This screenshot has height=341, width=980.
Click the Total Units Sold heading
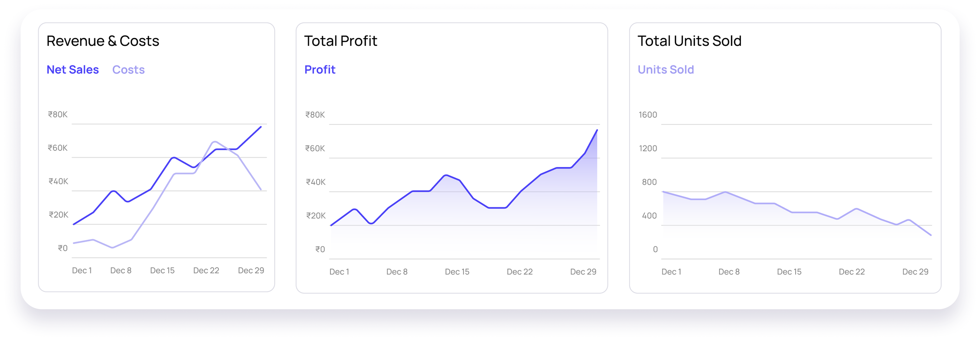point(689,41)
